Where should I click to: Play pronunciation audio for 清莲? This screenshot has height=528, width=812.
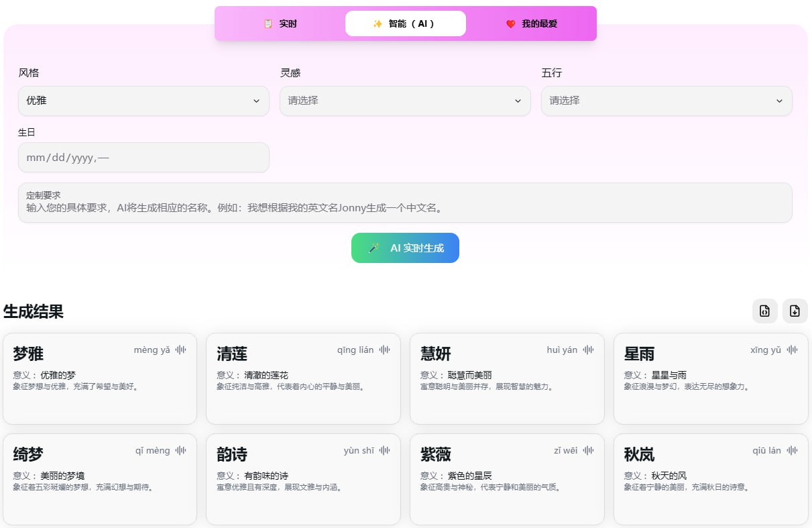[385, 350]
